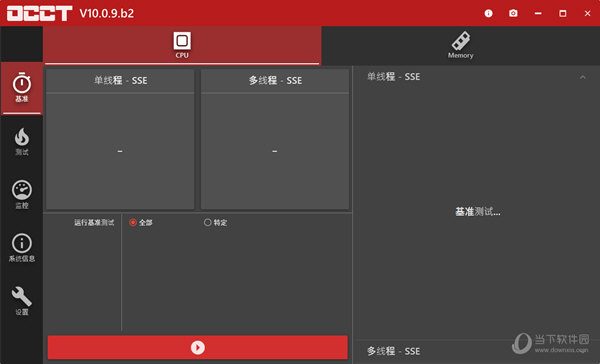The width and height of the screenshot is (600, 364).
Task: Switch to the CPU benchmark tab
Action: [182, 46]
